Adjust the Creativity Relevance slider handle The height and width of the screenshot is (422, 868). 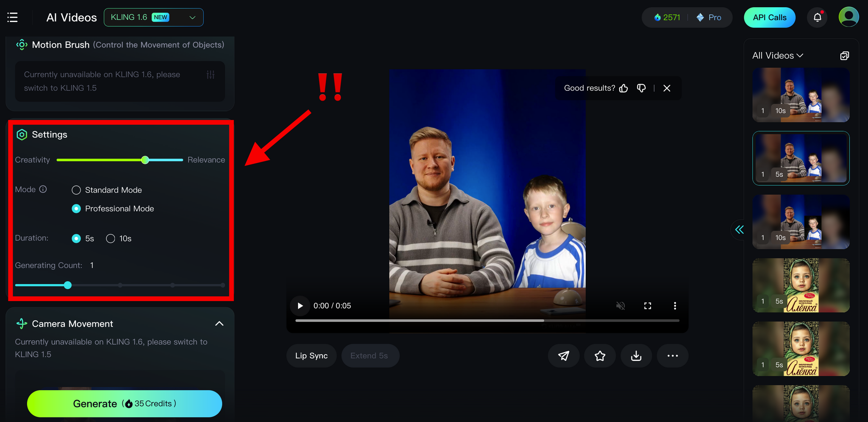145,160
